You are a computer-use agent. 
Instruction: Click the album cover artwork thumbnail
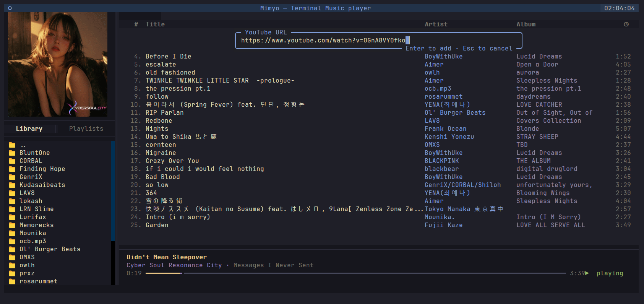(x=58, y=64)
